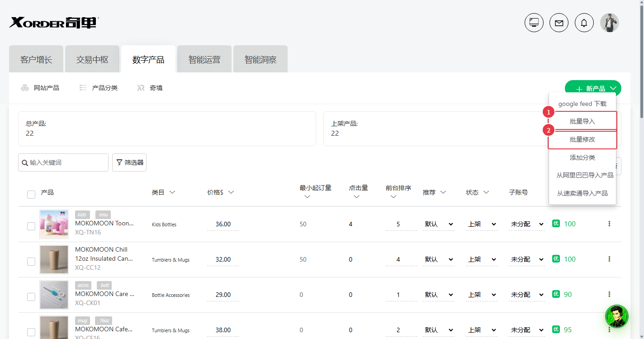
Task: Open thumbnail of XQ-CC12 tumbler
Action: (54, 259)
